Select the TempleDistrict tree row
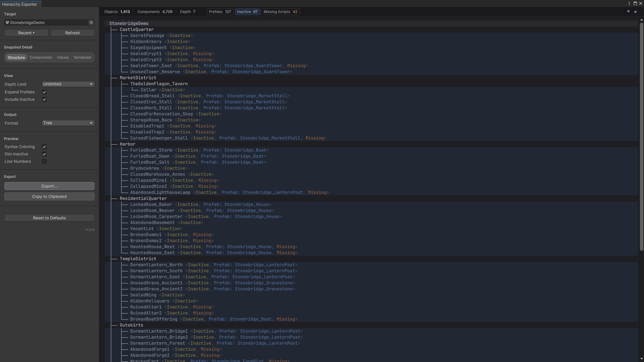Viewport: 644px width, 362px height. point(371,259)
